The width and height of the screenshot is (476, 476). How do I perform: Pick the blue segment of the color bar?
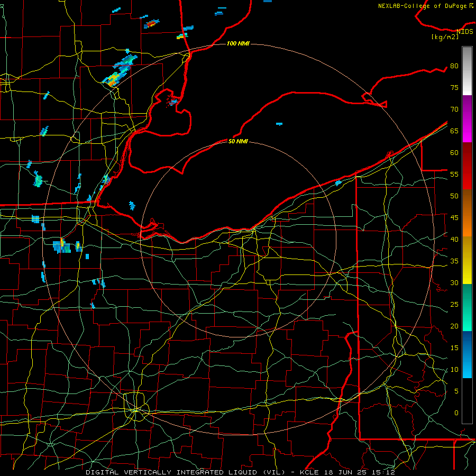467,354
